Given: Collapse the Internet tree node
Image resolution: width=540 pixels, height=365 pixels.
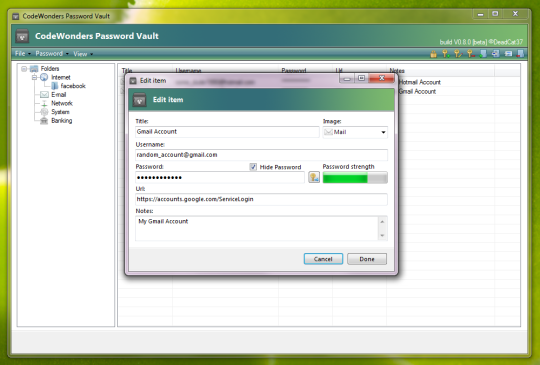Looking at the screenshot, I should click(34, 77).
